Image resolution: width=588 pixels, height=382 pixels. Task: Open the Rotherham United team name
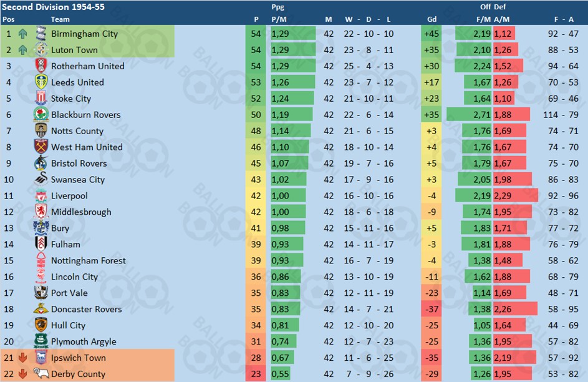point(88,66)
